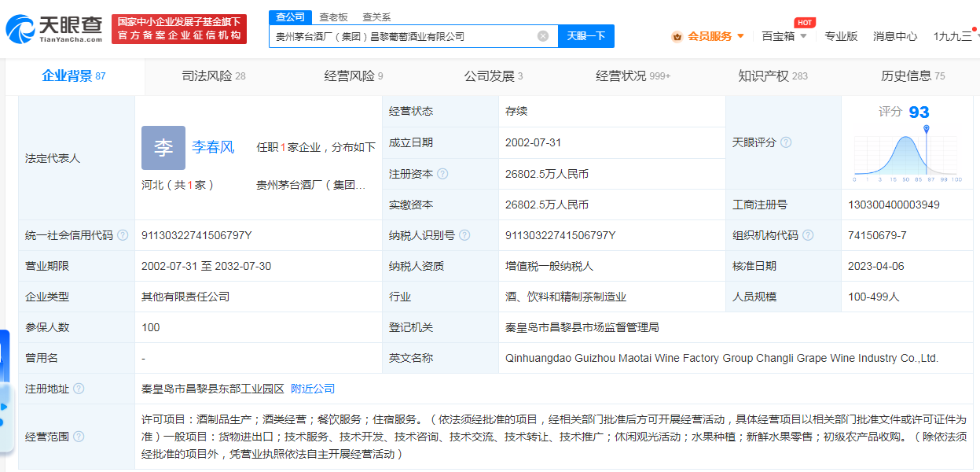
Task: Click the 人员规模 value 100-499人
Action: (873, 297)
